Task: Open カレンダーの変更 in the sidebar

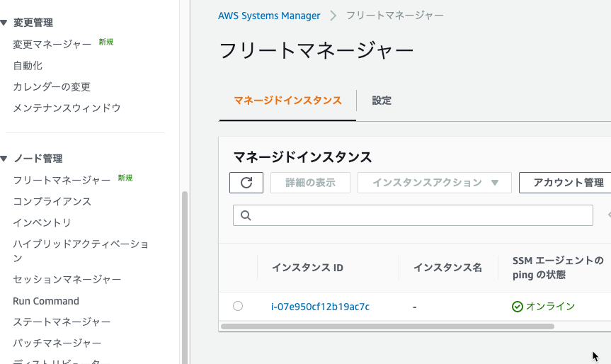Action: 52,86
